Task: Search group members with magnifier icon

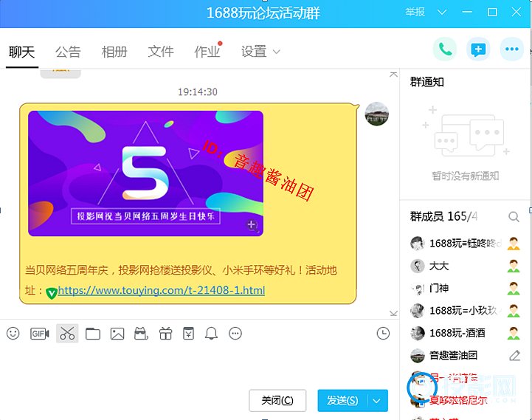Action: 514,217
